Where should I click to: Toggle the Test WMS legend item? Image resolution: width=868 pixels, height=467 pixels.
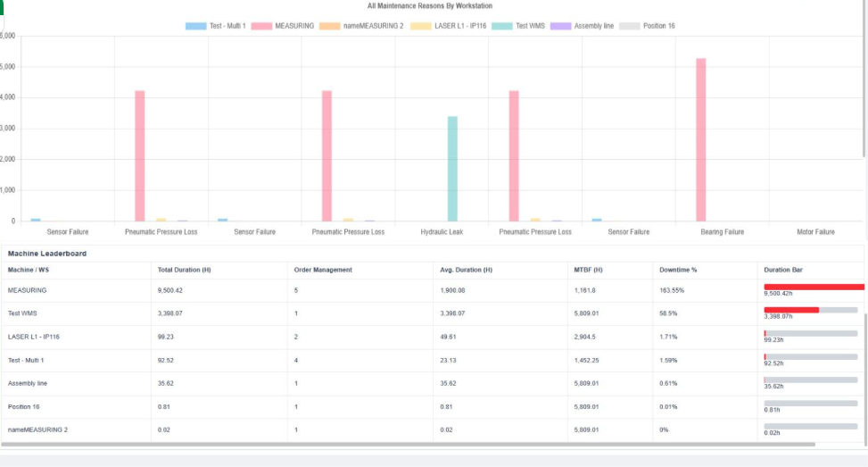tap(501, 26)
